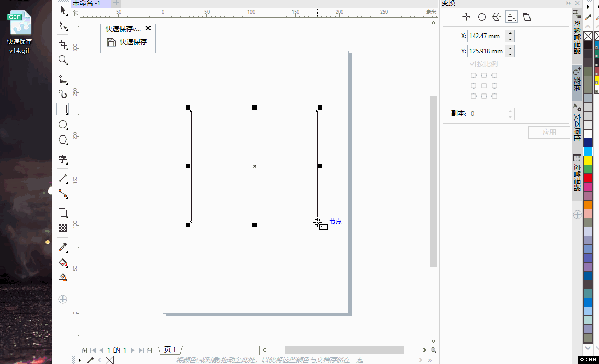This screenshot has height=364, width=599.
Task: Toggle the 按比例 proportional checkbox
Action: pos(472,64)
